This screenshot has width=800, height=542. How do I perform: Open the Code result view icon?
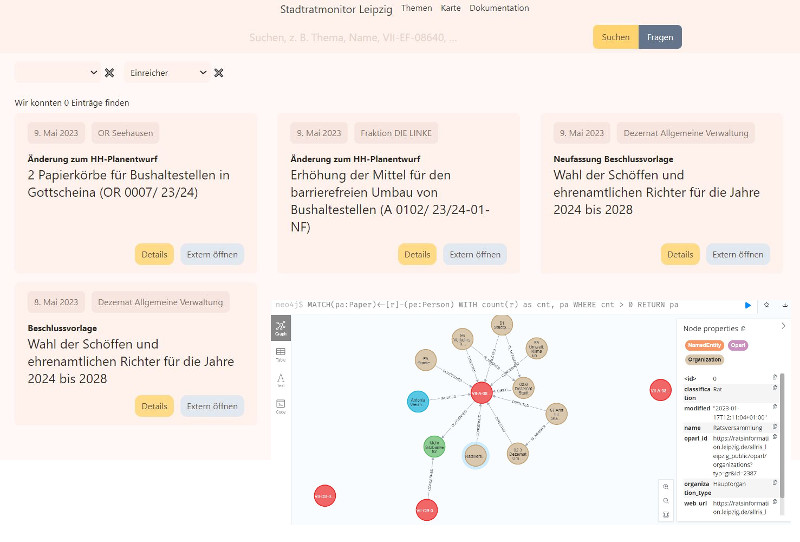(x=281, y=406)
